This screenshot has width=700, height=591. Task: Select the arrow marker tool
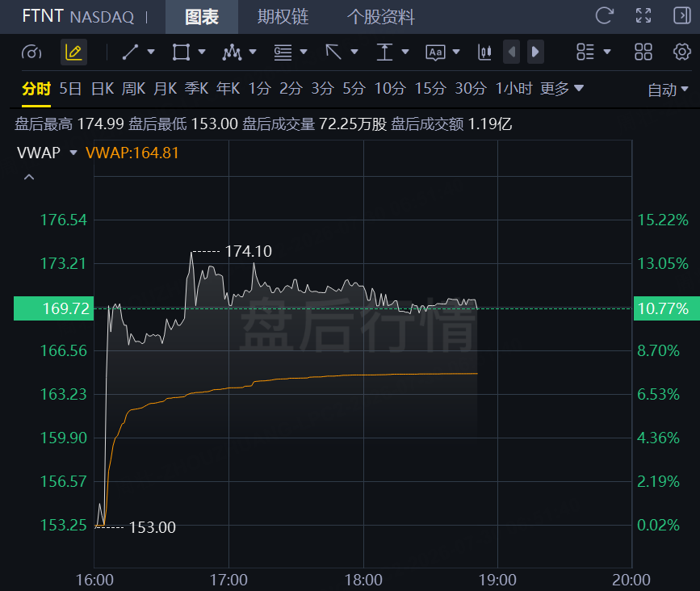pos(333,52)
